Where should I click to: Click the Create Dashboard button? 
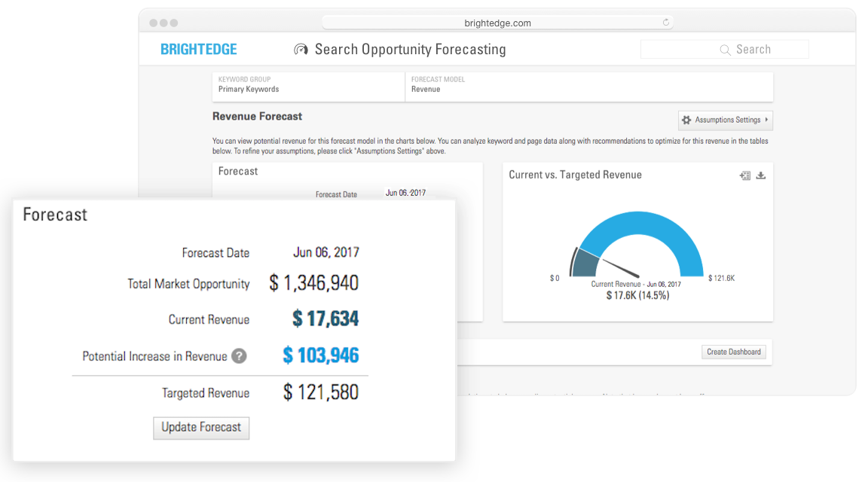point(733,352)
